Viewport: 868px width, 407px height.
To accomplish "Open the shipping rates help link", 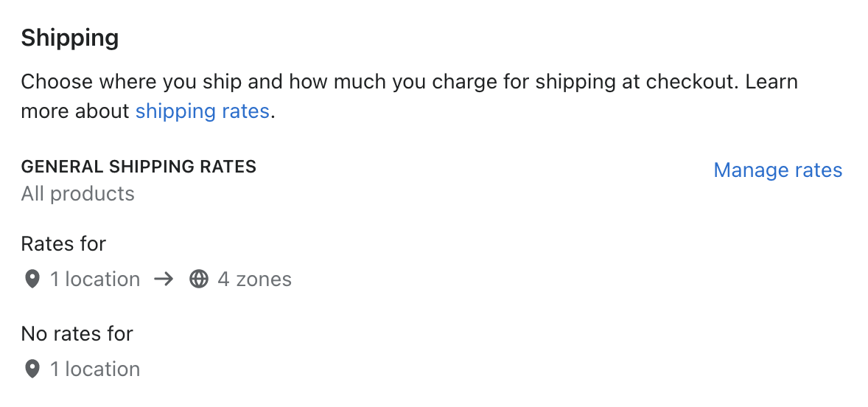I will click(202, 111).
